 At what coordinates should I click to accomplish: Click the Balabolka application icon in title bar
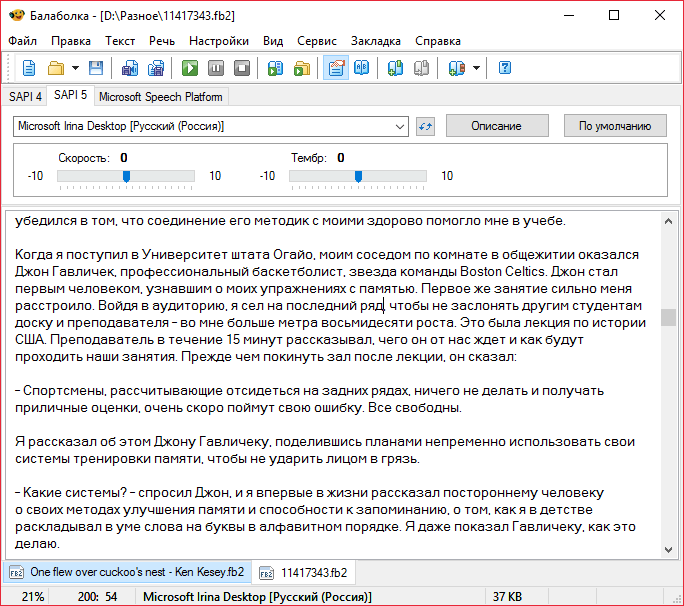coord(17,16)
